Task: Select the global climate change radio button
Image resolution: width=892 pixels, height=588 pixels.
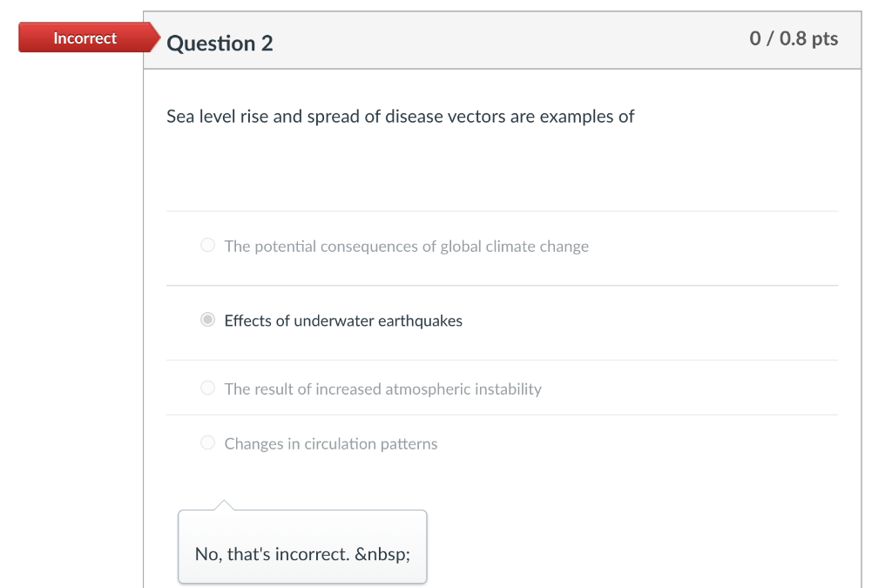Action: click(207, 246)
